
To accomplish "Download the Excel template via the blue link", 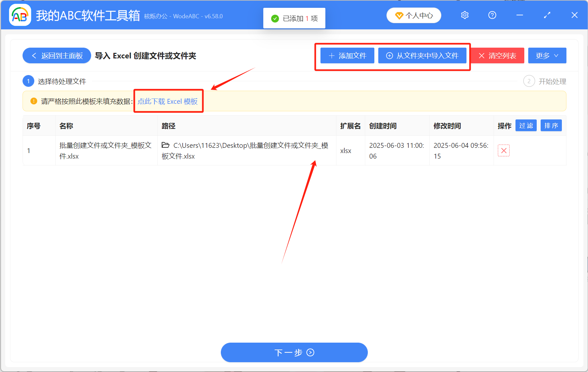I will click(x=167, y=101).
